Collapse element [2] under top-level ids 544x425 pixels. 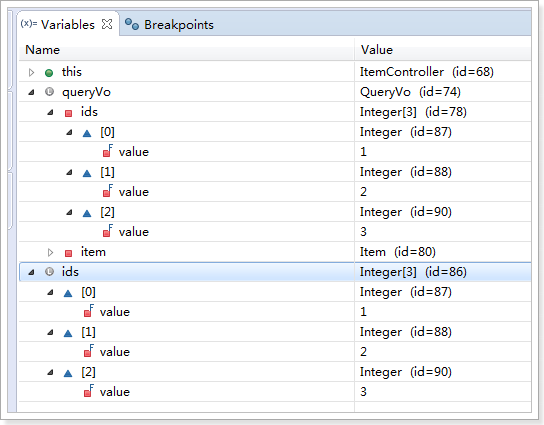[50, 373]
